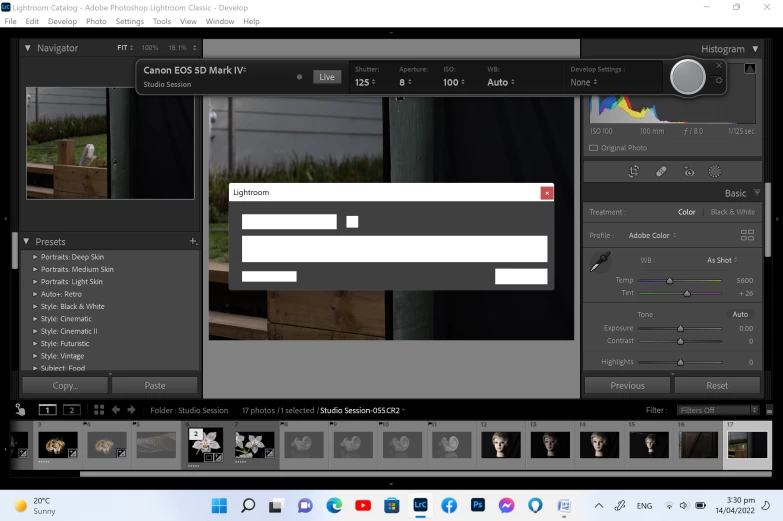Click the Temp slider handle
This screenshot has width=783, height=521.
pyautogui.click(x=670, y=281)
